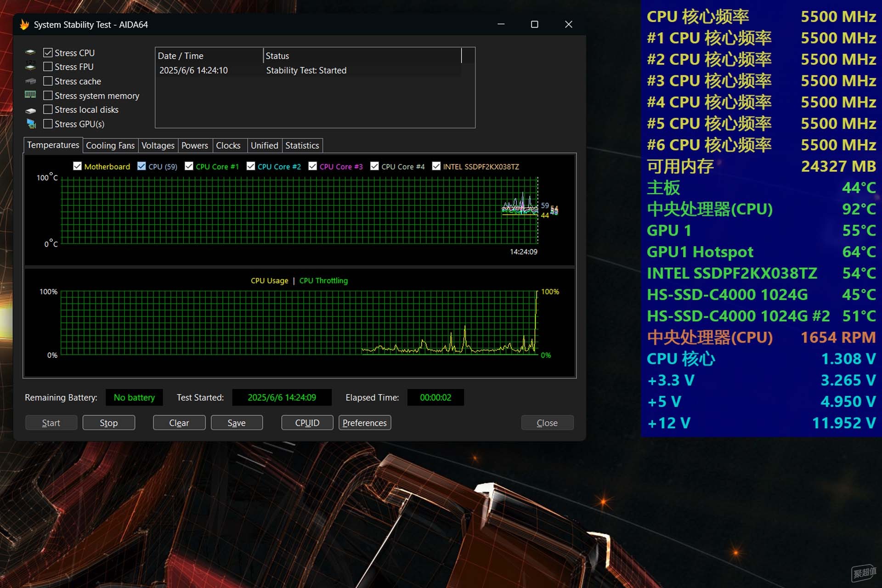This screenshot has height=588, width=882.
Task: Click the cache chip icon beside Stress cache
Action: [30, 81]
